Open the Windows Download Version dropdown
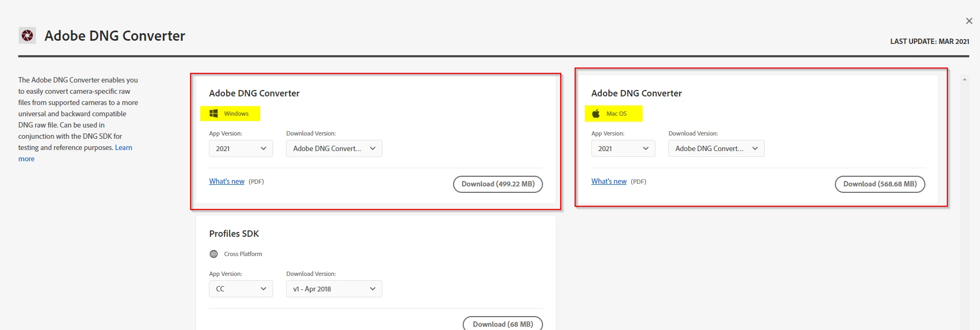The height and width of the screenshot is (330, 980). (334, 148)
